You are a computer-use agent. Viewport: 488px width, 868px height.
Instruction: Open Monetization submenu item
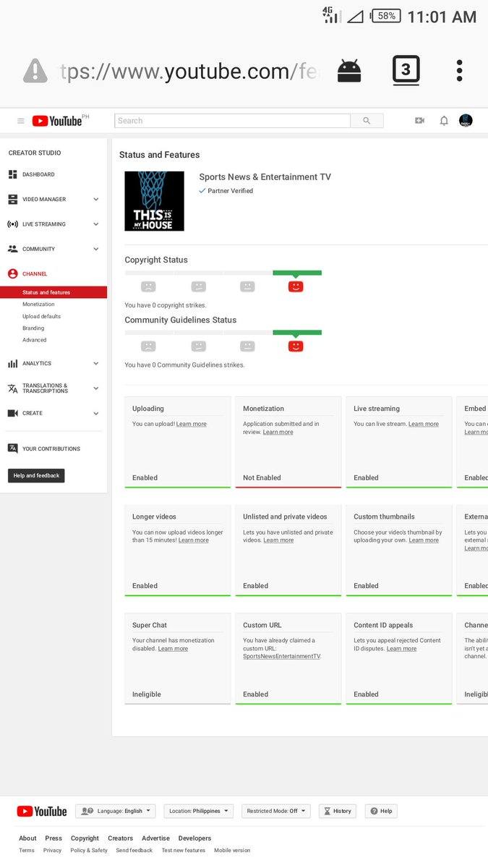click(x=38, y=305)
